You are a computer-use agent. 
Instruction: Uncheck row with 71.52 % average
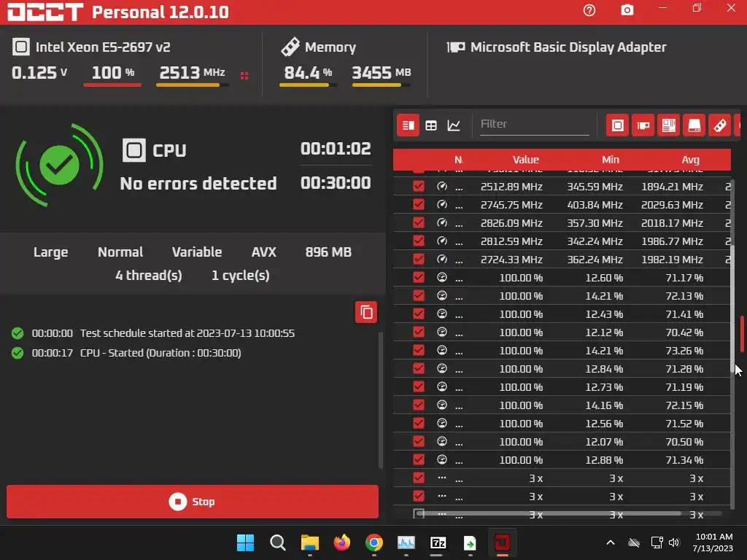418,424
